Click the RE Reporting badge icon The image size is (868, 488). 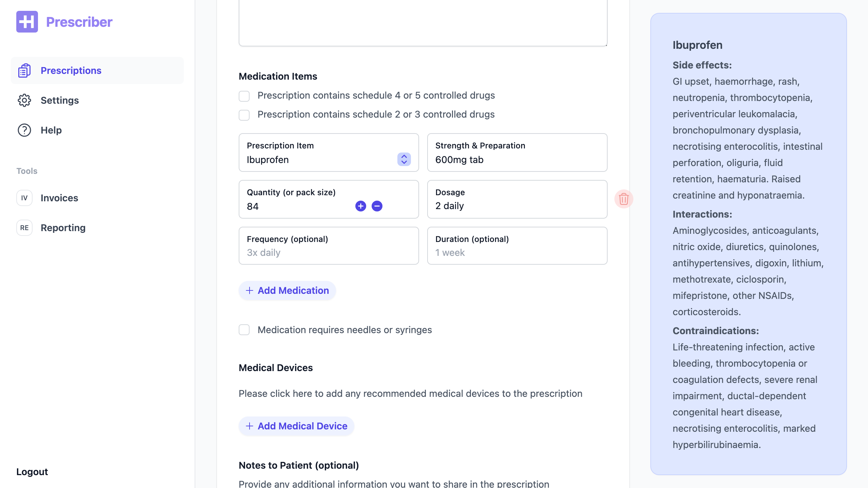point(24,228)
